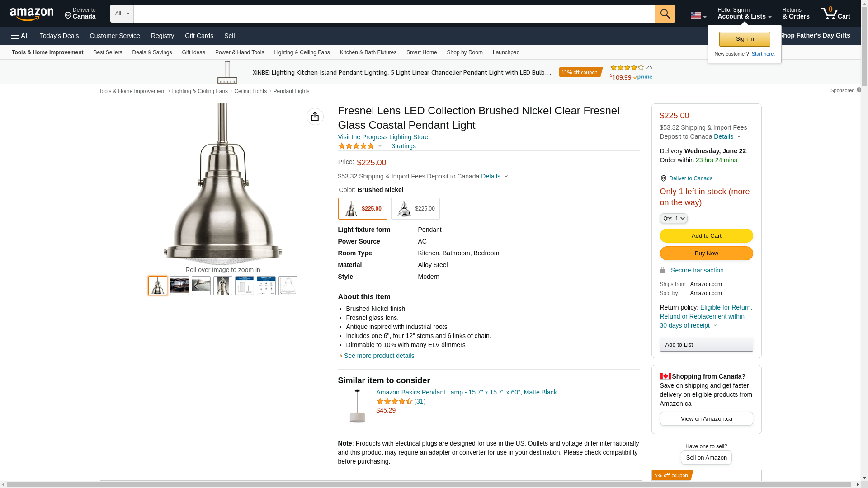868x488 pixels.
Task: Select the second color variant swatch
Action: tap(415, 209)
